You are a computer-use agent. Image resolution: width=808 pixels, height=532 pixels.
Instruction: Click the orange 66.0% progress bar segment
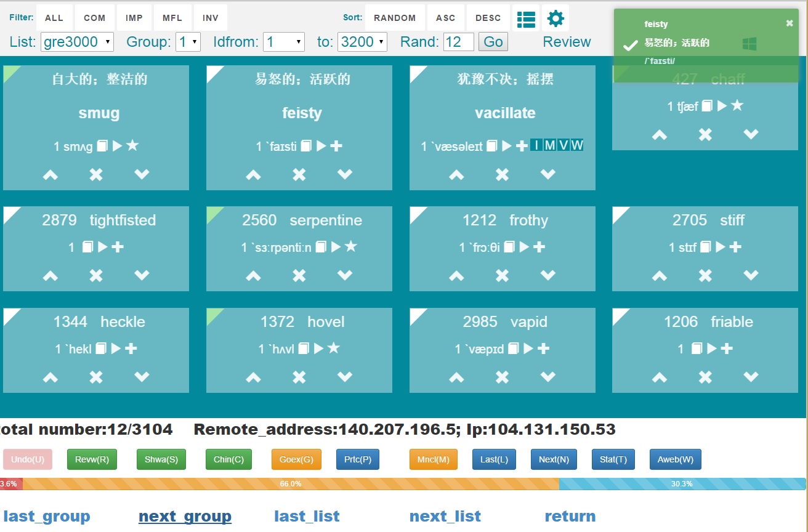pyautogui.click(x=291, y=484)
